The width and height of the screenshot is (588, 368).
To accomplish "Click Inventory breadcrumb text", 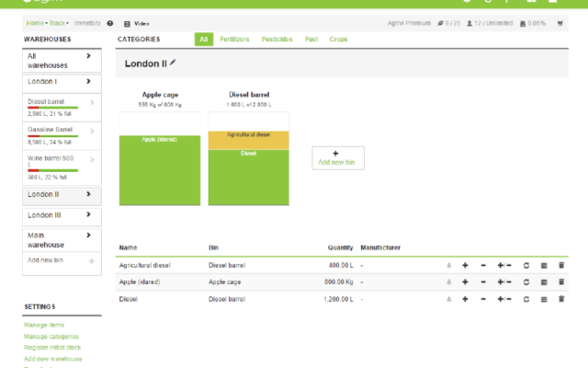I will [x=87, y=23].
